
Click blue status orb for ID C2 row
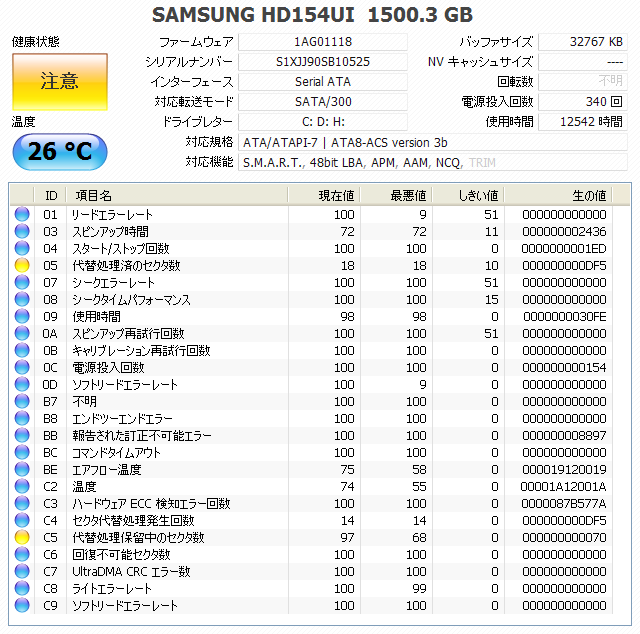[22, 487]
